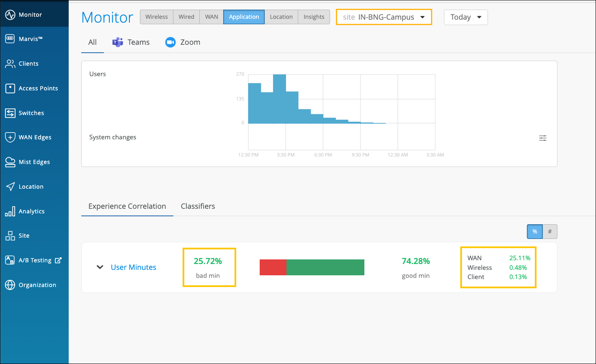Open the Today time range dropdown
596x364 pixels.
coord(465,17)
